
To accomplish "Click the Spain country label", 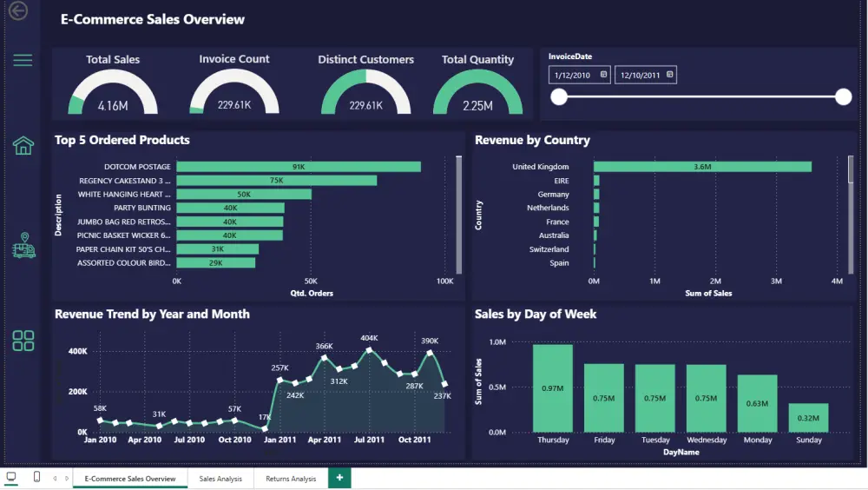I will 559,263.
